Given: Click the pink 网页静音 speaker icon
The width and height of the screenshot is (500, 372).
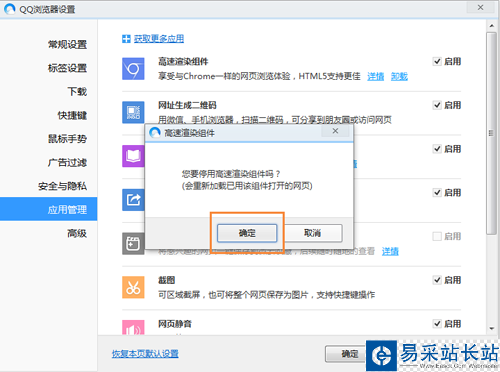Looking at the screenshot, I should point(133,327).
